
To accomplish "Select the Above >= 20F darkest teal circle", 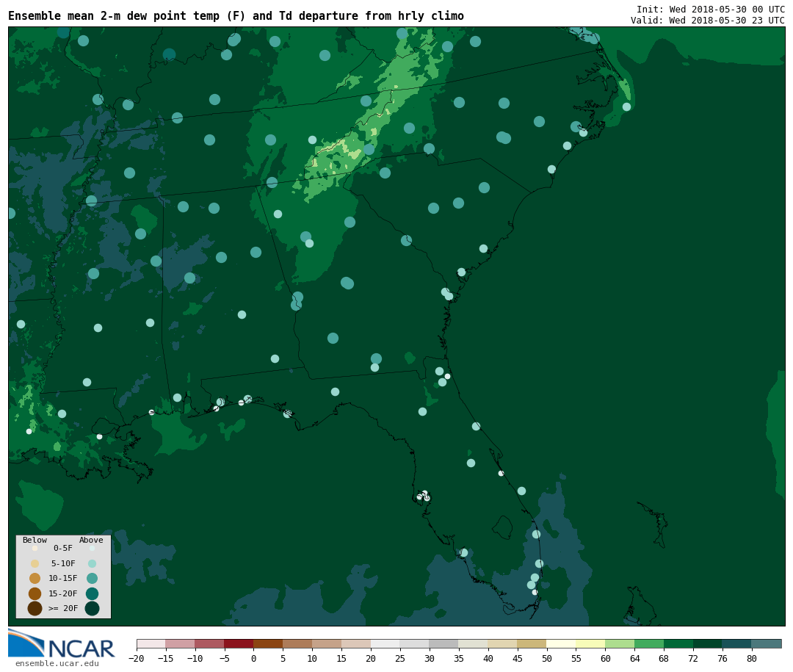I will [92, 608].
